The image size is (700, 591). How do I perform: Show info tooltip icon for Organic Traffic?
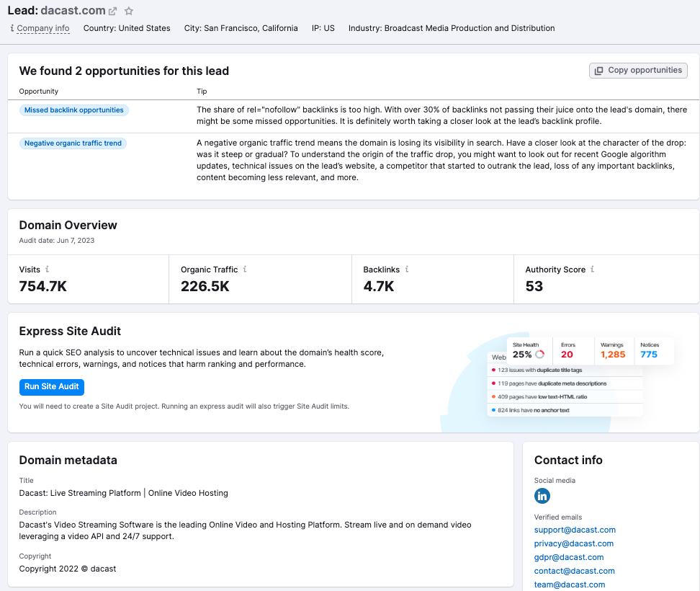pyautogui.click(x=245, y=269)
